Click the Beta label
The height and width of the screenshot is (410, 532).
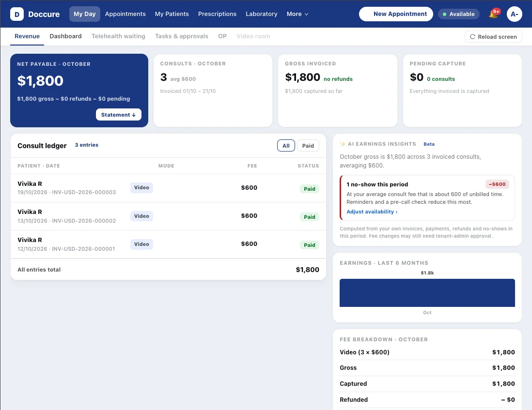(x=429, y=144)
